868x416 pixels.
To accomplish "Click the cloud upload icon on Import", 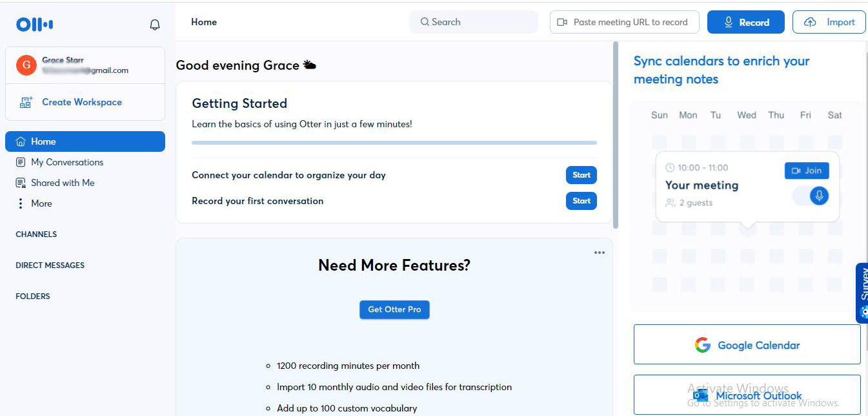I will (x=810, y=22).
